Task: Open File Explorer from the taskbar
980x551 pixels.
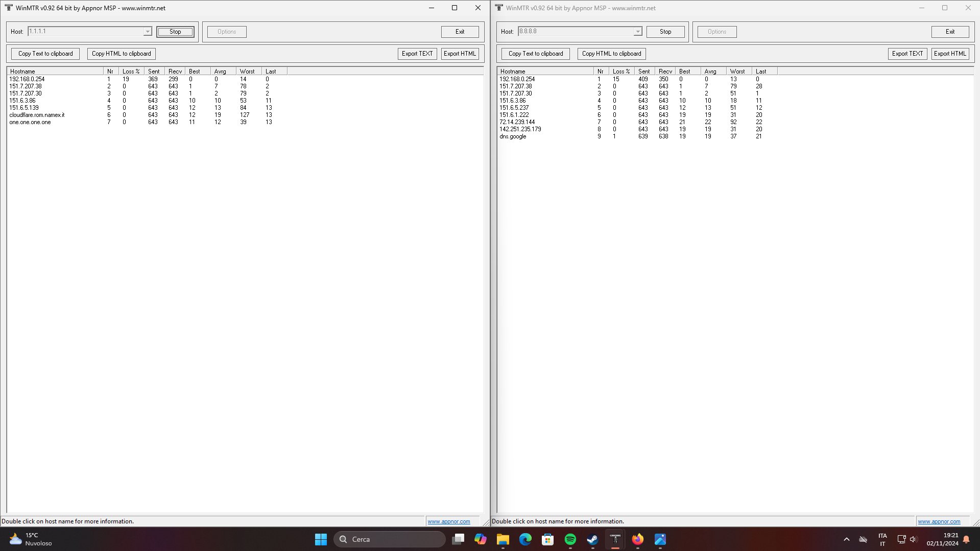Action: point(503,539)
